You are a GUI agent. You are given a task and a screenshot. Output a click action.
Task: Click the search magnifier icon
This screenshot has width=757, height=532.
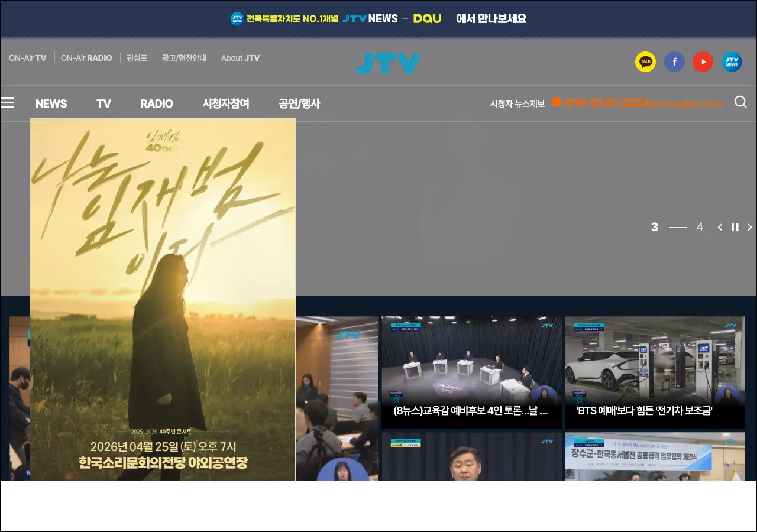point(740,102)
